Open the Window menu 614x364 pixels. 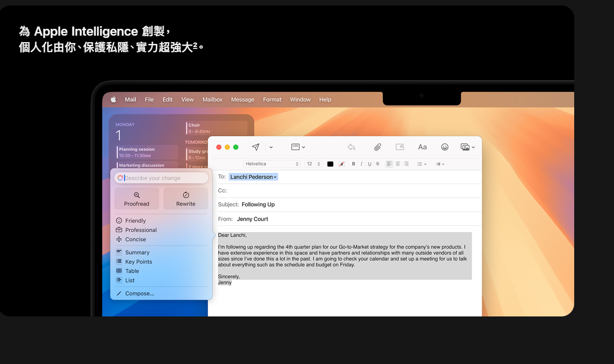(x=300, y=99)
